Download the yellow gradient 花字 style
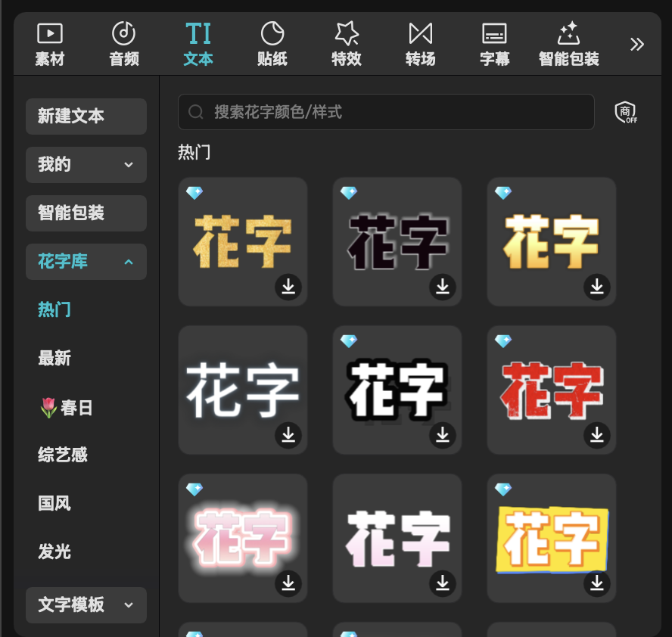672x637 pixels. [x=597, y=287]
